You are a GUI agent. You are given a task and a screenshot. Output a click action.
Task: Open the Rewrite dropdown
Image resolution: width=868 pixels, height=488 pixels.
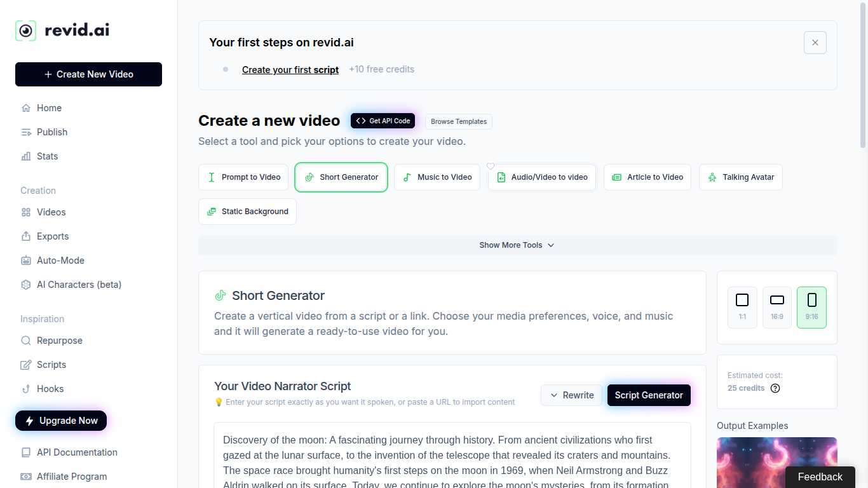571,395
